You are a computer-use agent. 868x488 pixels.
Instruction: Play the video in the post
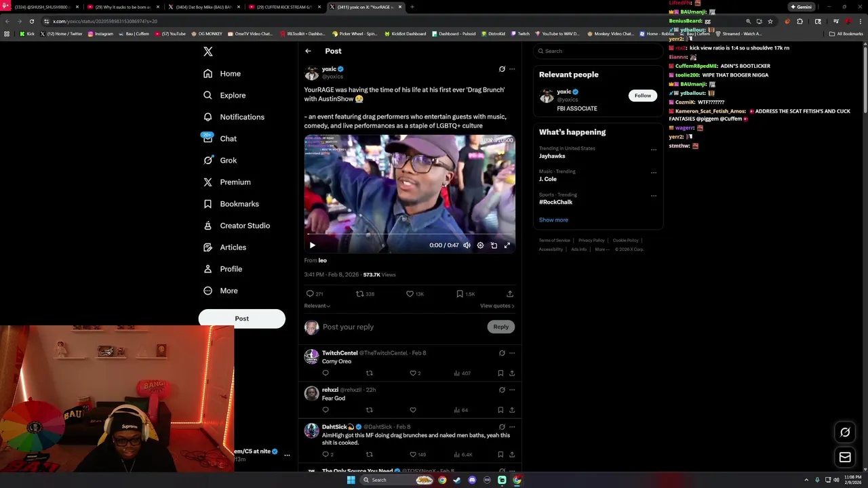pos(312,245)
